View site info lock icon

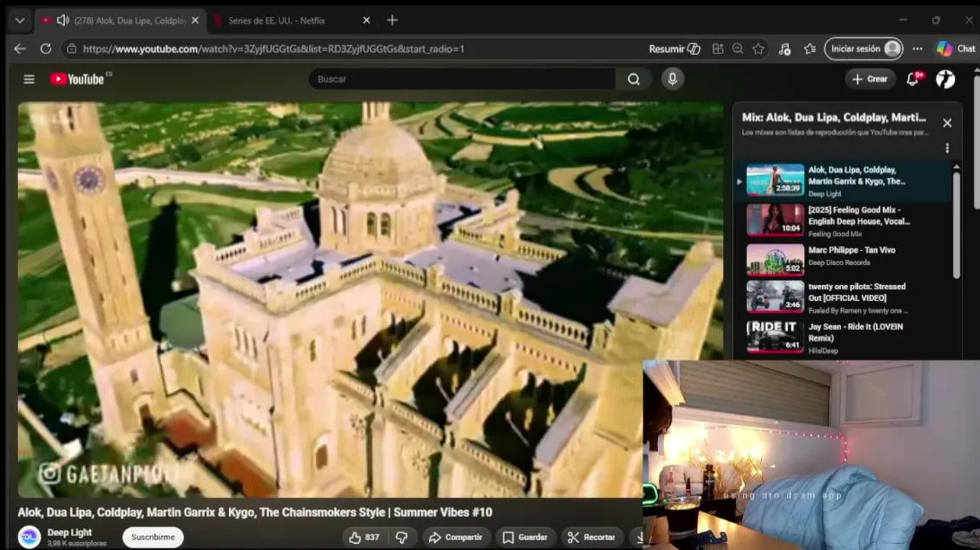(71, 49)
